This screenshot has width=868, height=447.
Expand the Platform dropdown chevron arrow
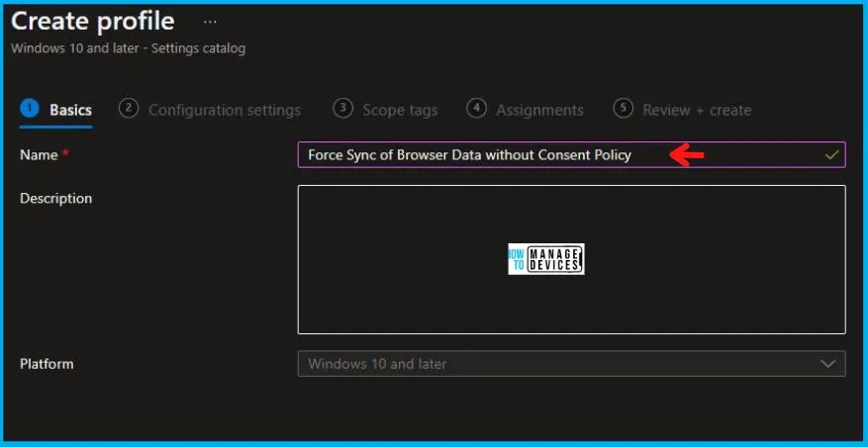point(828,364)
